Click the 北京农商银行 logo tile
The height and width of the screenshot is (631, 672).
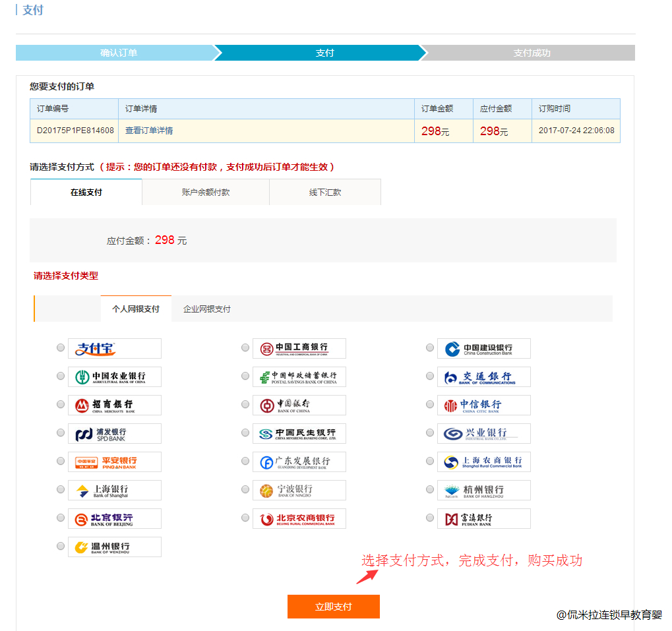(299, 518)
